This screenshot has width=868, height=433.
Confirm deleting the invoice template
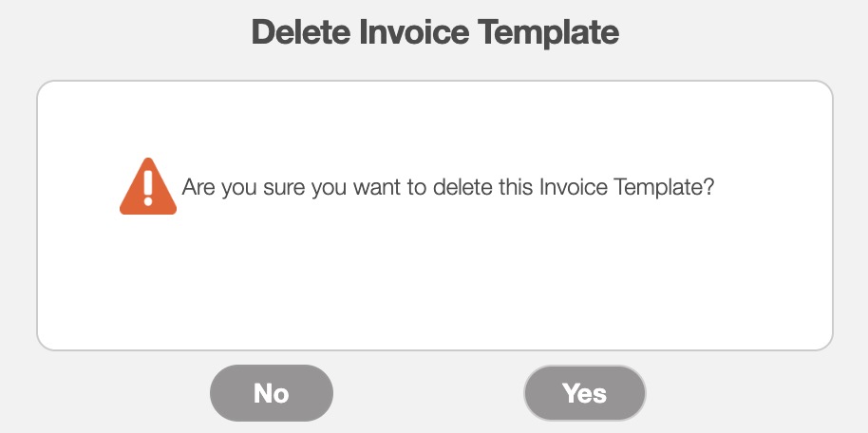(584, 392)
